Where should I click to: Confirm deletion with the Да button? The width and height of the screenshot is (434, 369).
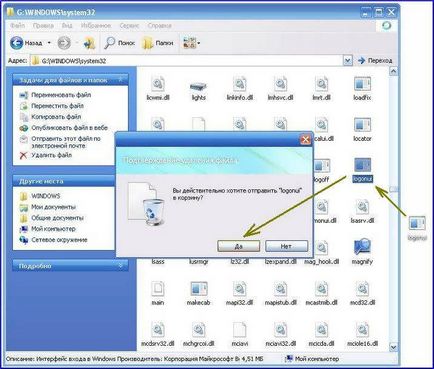(239, 246)
